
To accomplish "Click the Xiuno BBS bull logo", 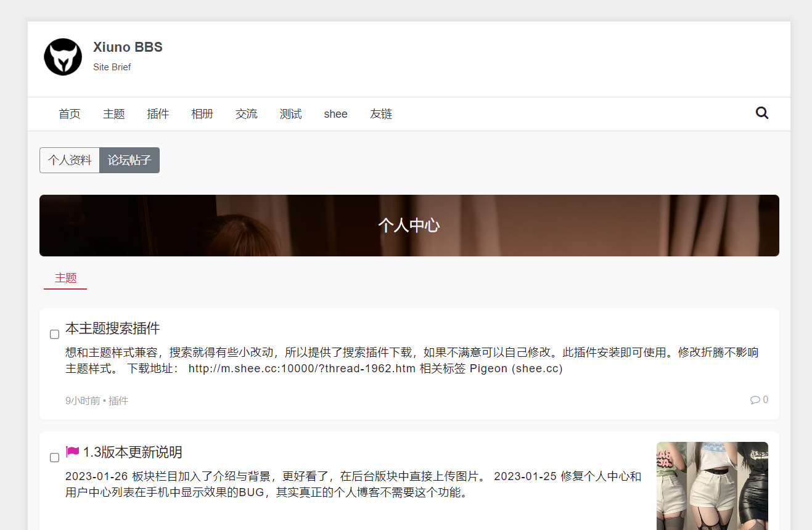I will click(x=63, y=57).
